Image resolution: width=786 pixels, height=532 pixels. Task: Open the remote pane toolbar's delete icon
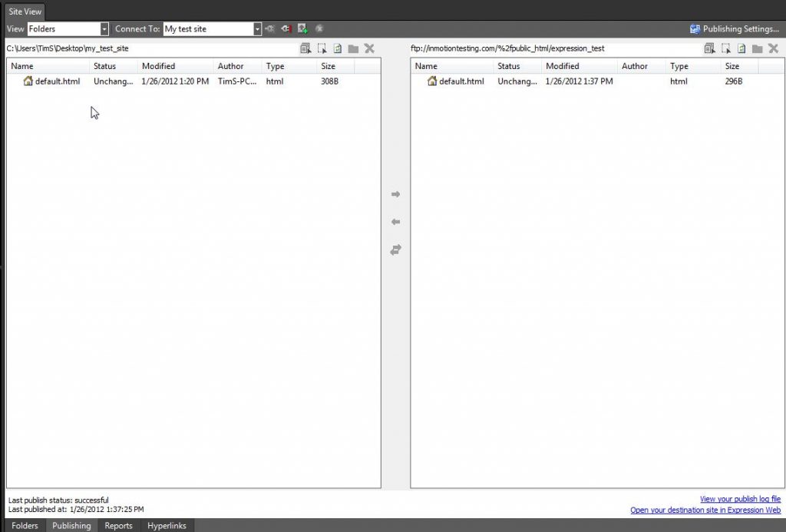tap(774, 48)
